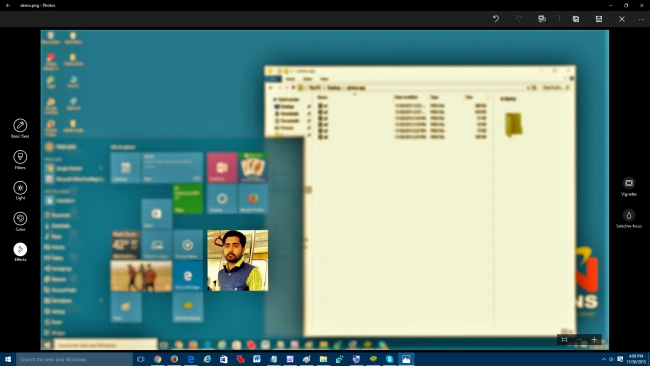Open the Filters editing category
The image size is (650, 366).
click(20, 160)
